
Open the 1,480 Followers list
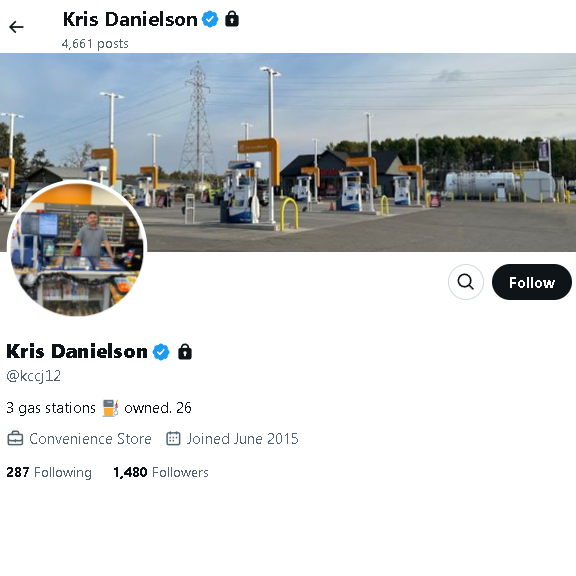coord(161,472)
